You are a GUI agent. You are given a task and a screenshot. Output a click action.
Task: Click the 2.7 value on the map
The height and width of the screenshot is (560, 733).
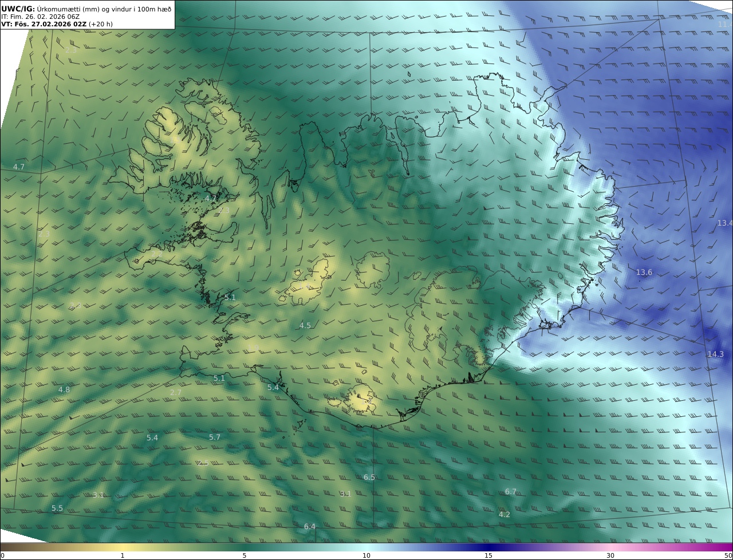(176, 392)
